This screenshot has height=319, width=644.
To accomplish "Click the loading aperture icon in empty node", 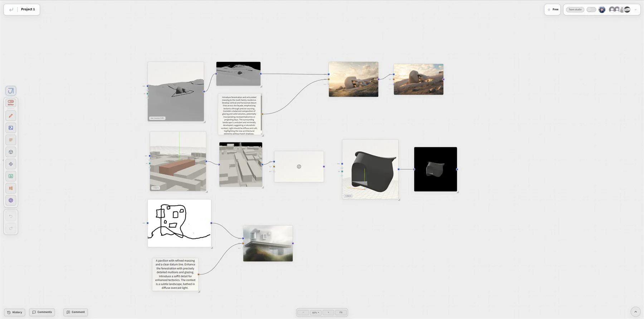I will [299, 166].
